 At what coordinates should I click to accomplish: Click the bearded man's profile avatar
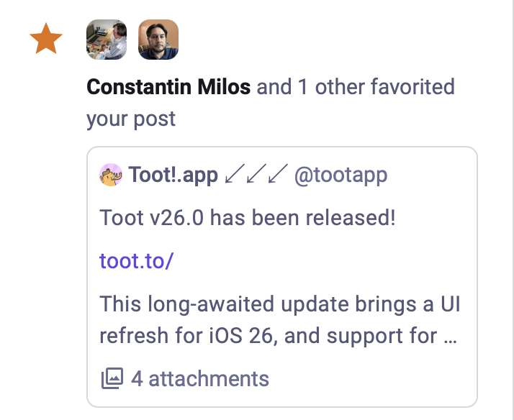pyautogui.click(x=158, y=40)
